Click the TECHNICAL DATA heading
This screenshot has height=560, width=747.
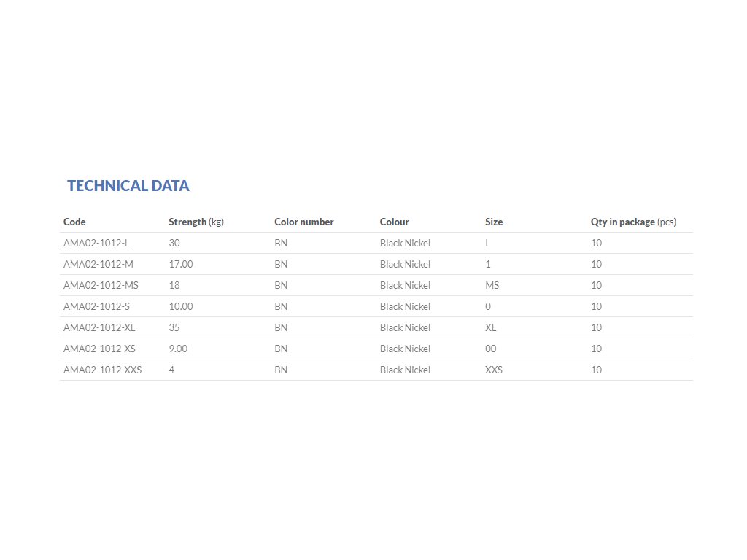[x=128, y=186]
